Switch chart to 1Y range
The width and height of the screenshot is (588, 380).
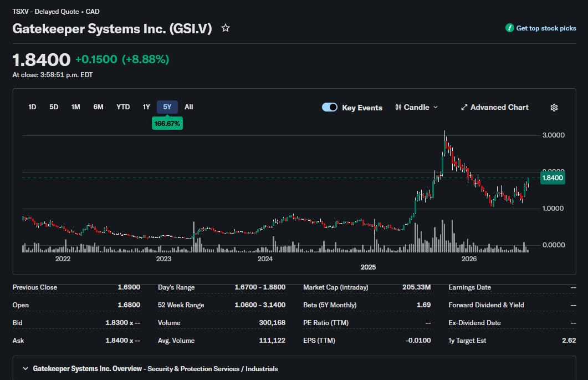[x=146, y=107]
